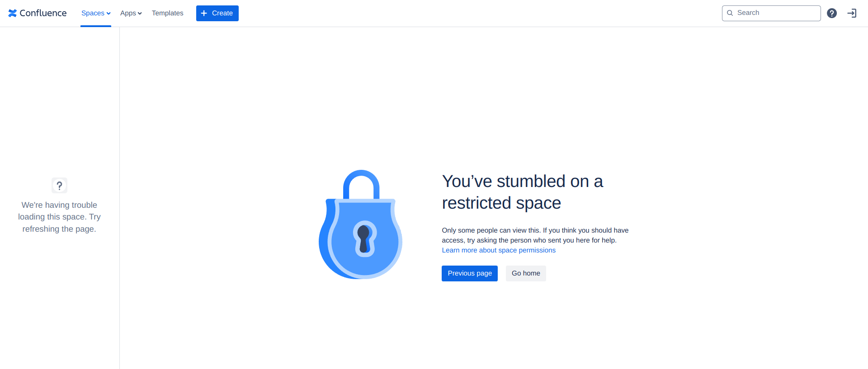Image resolution: width=868 pixels, height=369 pixels.
Task: Click the Create button
Action: tap(217, 13)
